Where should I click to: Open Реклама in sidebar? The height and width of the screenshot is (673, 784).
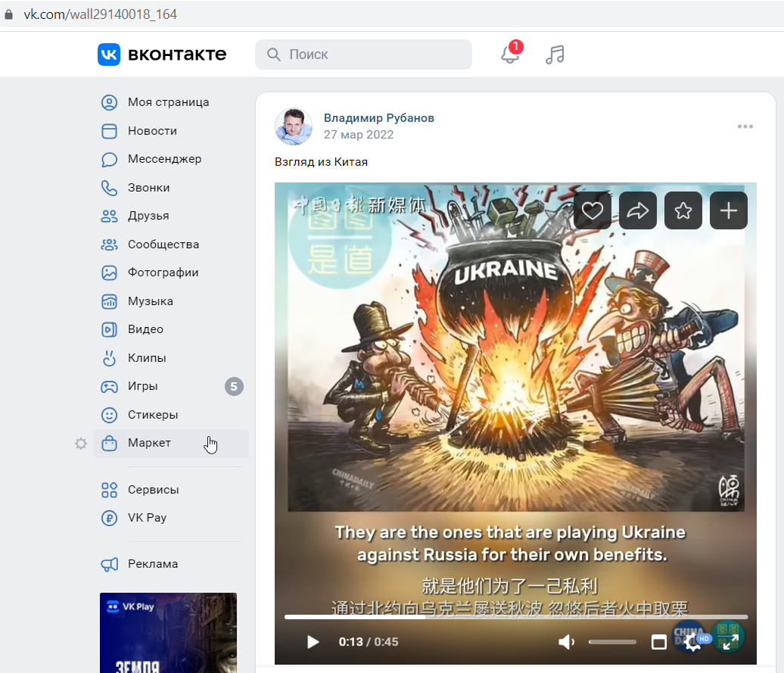(171, 564)
